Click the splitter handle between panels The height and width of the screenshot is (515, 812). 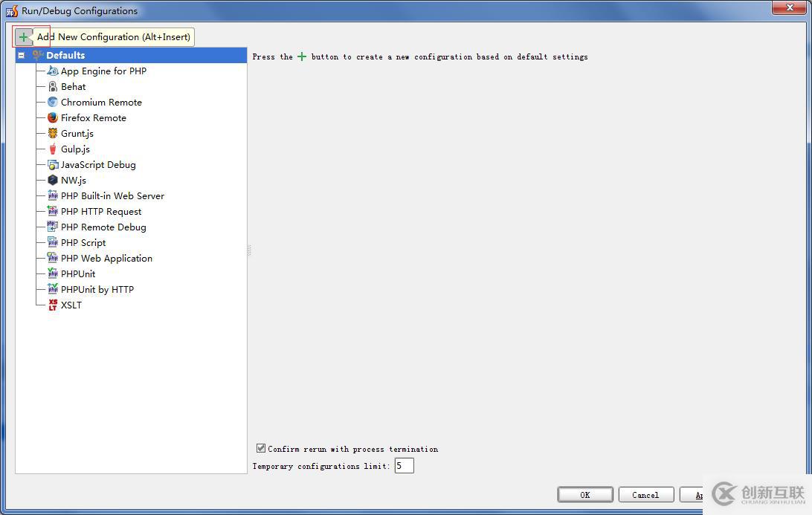point(249,251)
